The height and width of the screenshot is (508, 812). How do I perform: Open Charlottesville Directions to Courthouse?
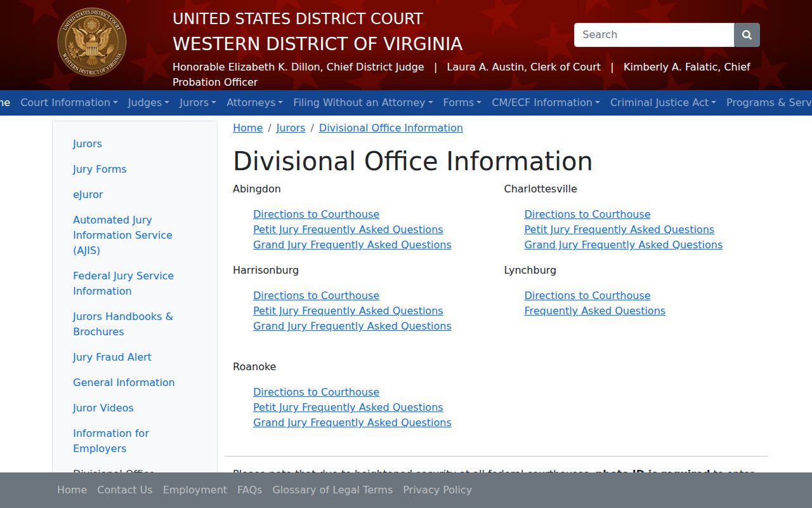[x=587, y=214]
